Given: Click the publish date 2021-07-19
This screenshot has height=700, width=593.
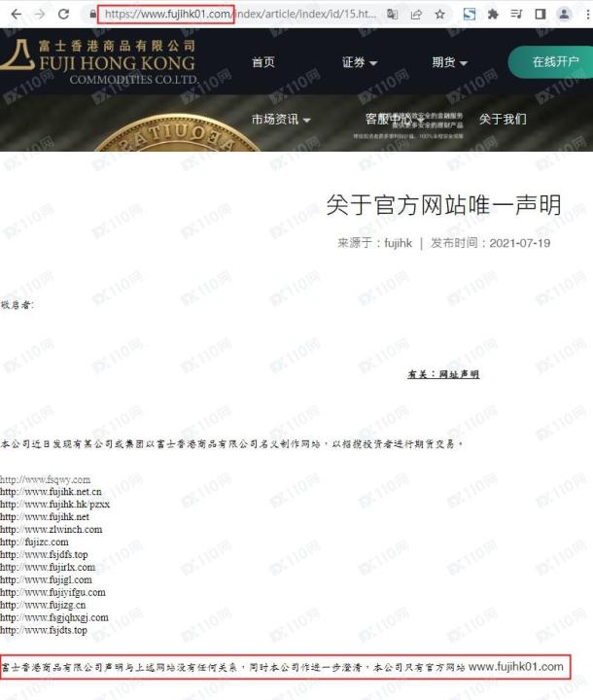Looking at the screenshot, I should (x=520, y=243).
